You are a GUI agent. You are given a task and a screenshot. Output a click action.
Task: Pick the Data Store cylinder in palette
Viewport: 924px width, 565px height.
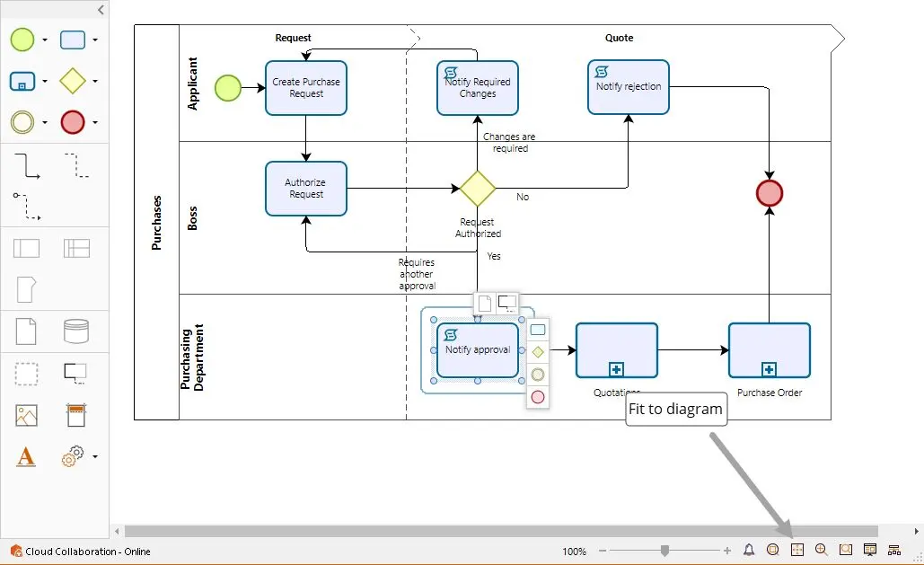(76, 331)
